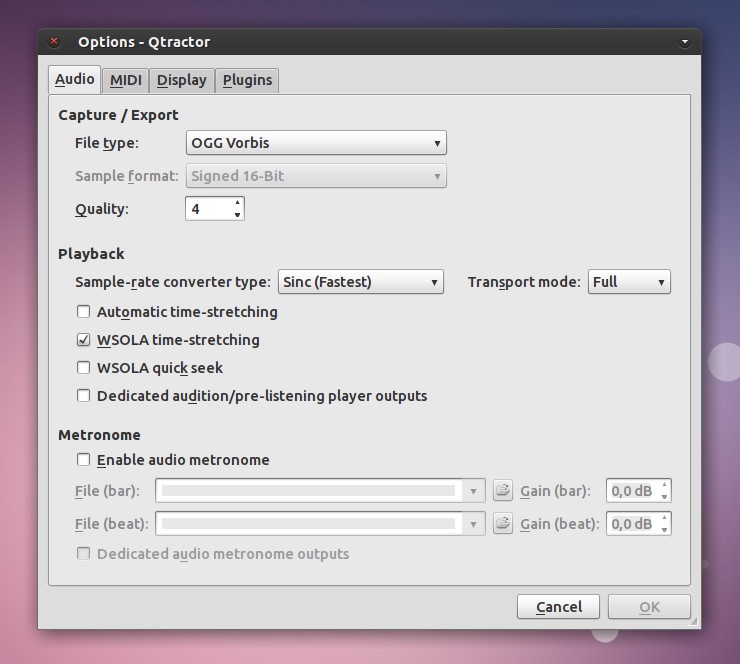740x664 pixels.
Task: Browse for the File (bar) sample
Action: (503, 490)
